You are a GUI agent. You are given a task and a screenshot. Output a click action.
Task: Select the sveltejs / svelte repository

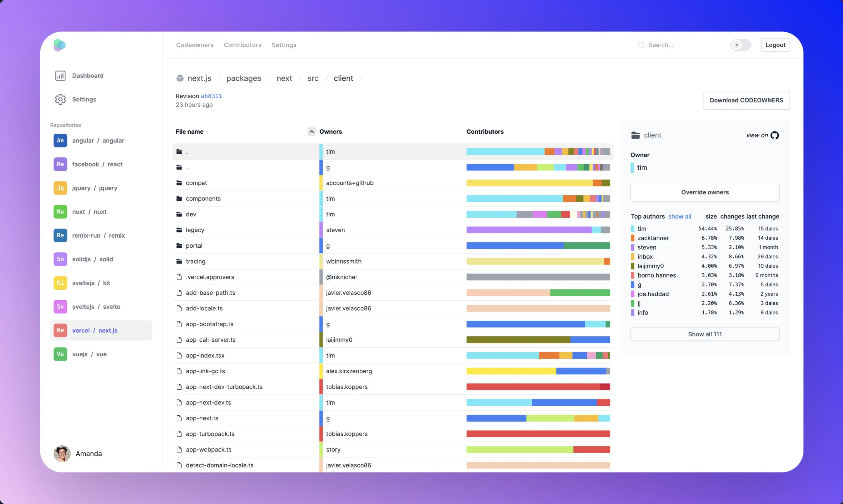coord(101,307)
